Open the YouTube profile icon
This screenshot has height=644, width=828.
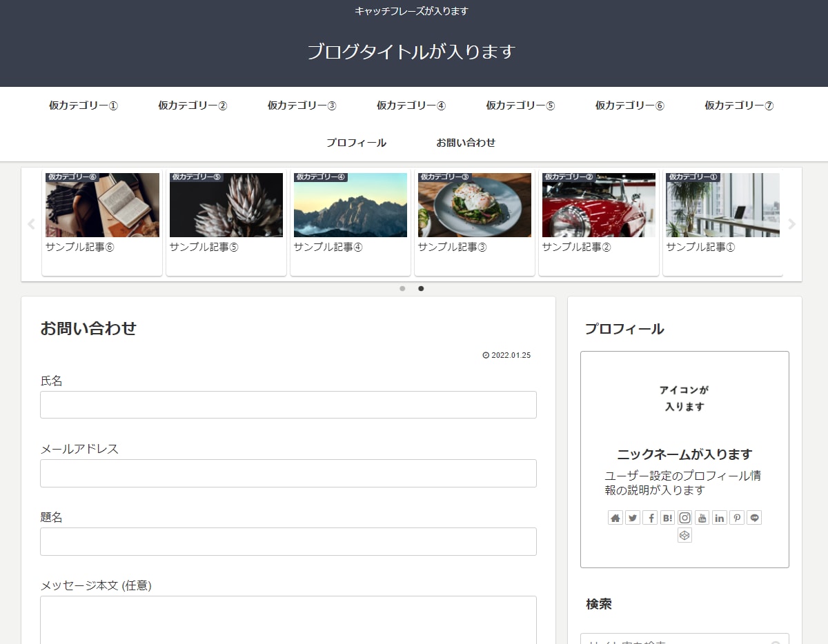click(702, 518)
